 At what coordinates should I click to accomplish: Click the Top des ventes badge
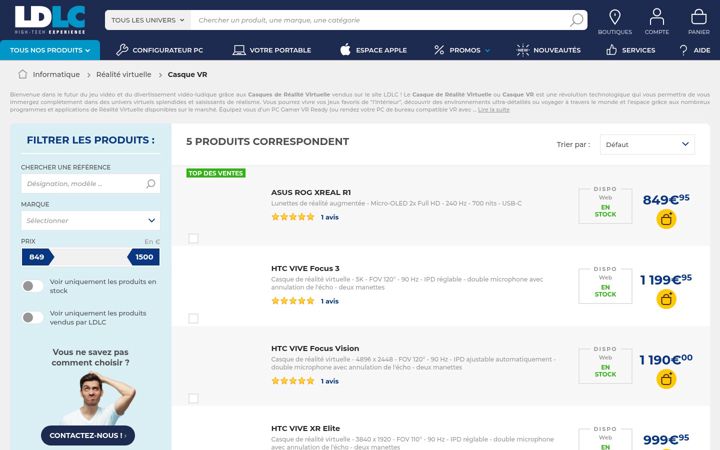pos(216,173)
